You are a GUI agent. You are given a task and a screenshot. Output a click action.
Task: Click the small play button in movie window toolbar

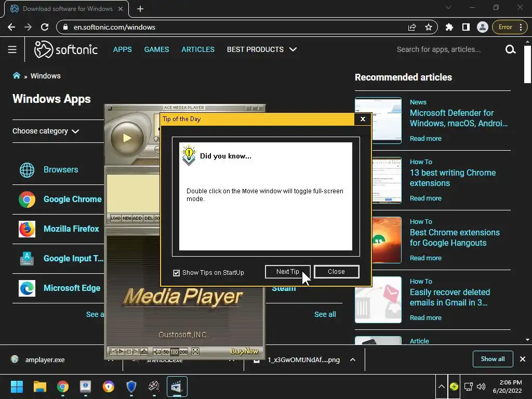point(121,352)
